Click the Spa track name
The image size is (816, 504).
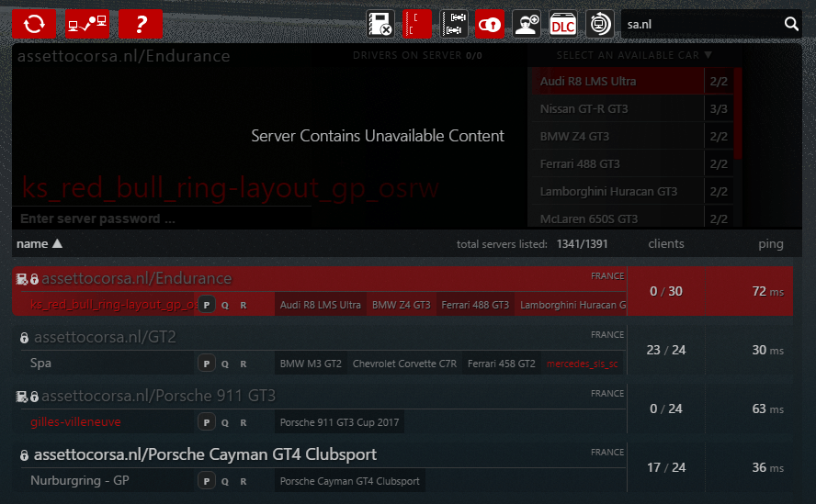tap(40, 363)
